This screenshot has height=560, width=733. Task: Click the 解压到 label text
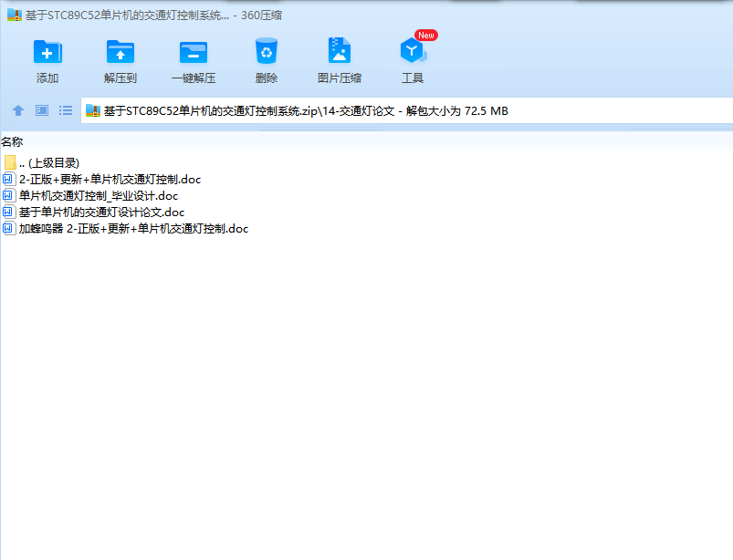point(120,78)
